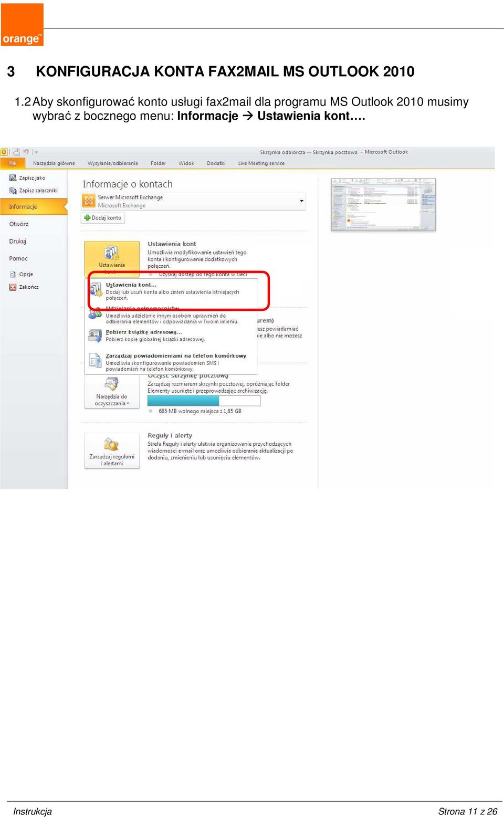Click the 'Reguły i alerty' heading
504x817 pixels.
pos(170,436)
